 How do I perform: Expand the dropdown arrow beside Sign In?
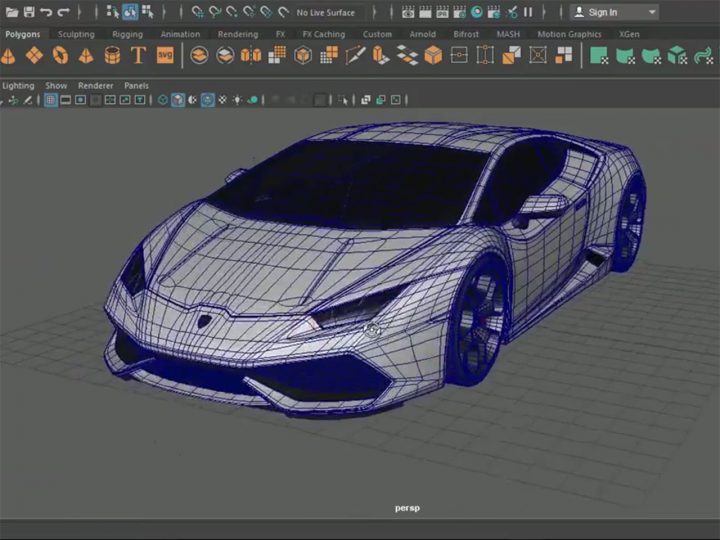point(652,12)
